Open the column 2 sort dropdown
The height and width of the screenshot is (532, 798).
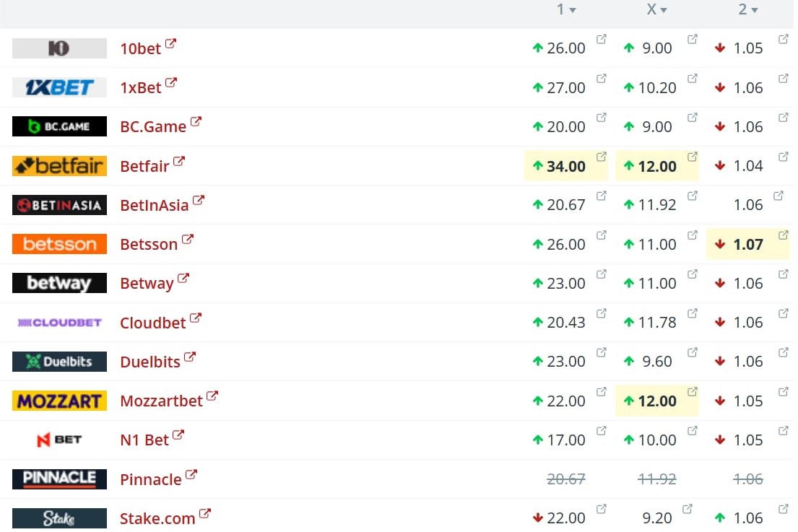[755, 11]
